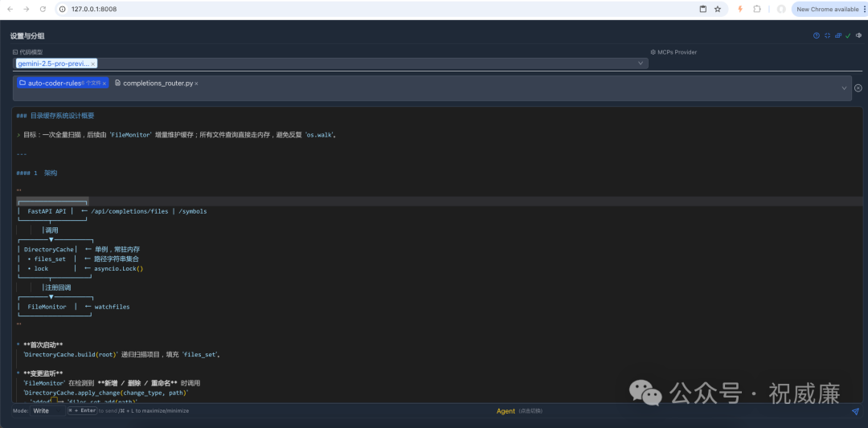The width and height of the screenshot is (868, 428).
Task: Reload the current page
Action: 43,9
